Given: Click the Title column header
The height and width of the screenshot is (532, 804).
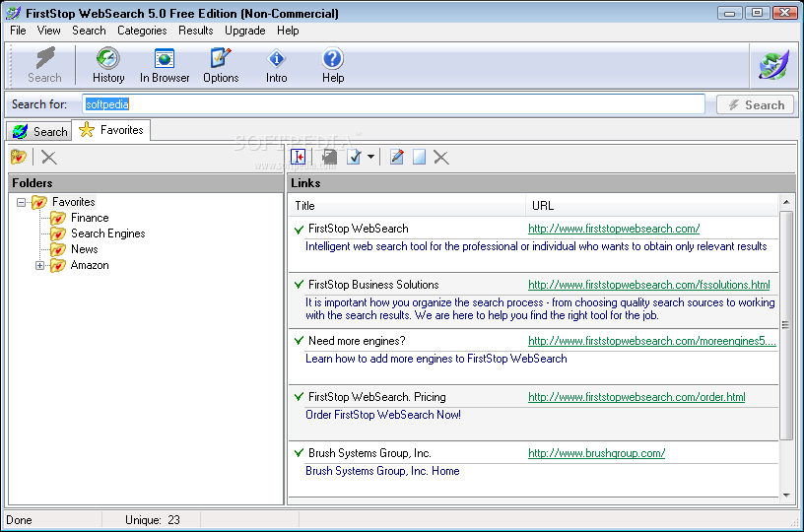Looking at the screenshot, I should coord(408,206).
